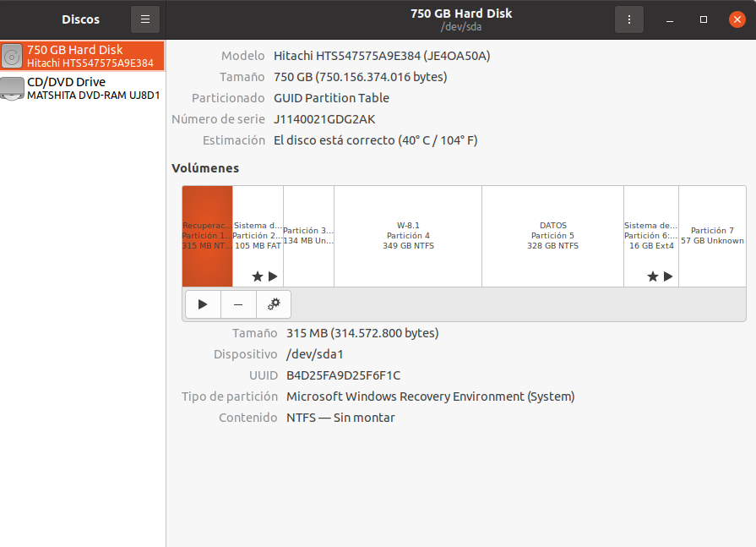The height and width of the screenshot is (547, 756).
Task: Select Partición 2 105 MB FAT volume
Action: pyautogui.click(x=258, y=236)
